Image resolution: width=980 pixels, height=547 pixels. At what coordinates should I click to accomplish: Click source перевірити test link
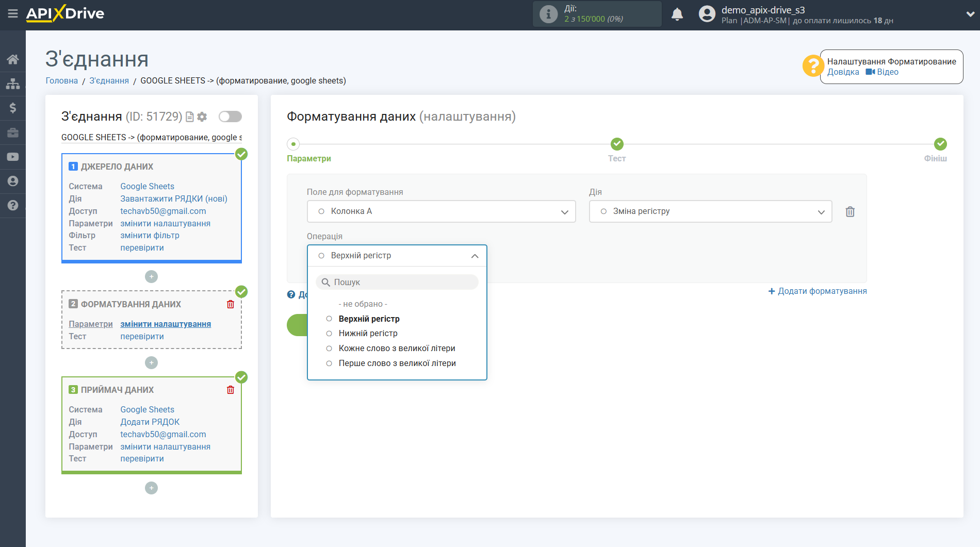click(x=142, y=248)
